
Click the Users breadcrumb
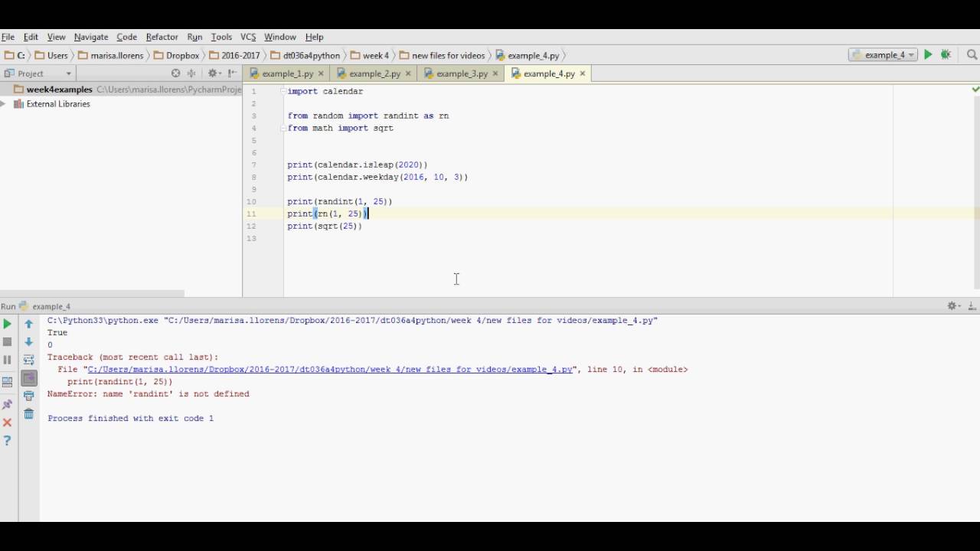pos(51,55)
